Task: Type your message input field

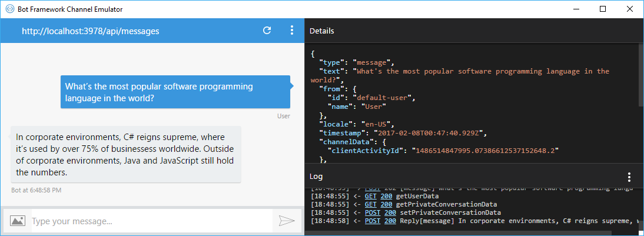Action: click(152, 221)
